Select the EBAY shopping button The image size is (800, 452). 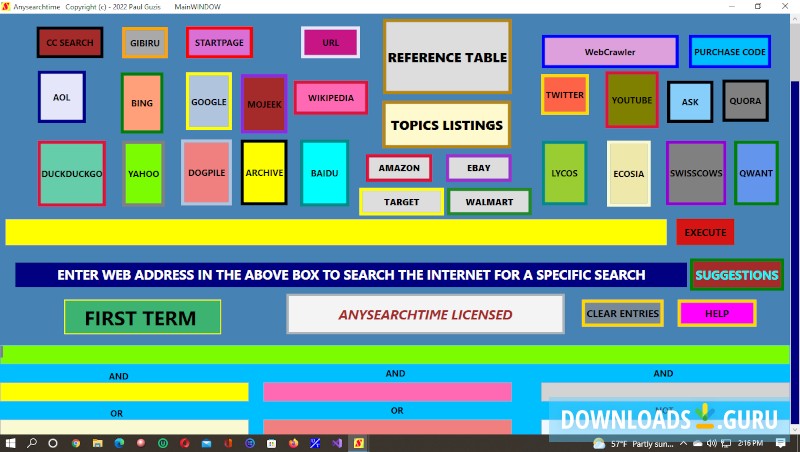pos(479,168)
